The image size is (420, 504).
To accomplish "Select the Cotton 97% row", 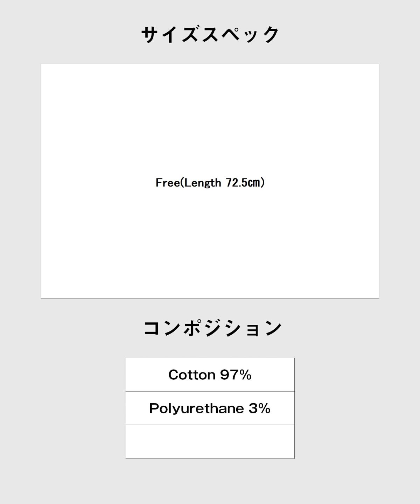I will (210, 374).
